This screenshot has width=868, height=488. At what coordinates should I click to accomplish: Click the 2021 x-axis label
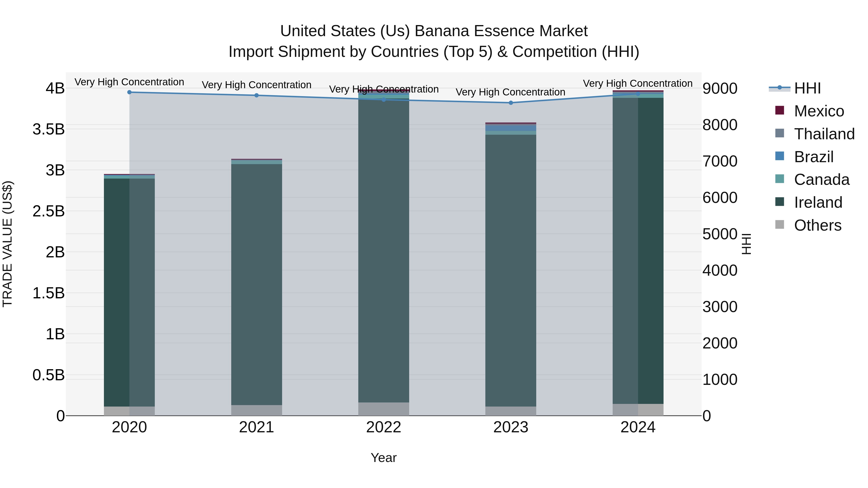257,427
